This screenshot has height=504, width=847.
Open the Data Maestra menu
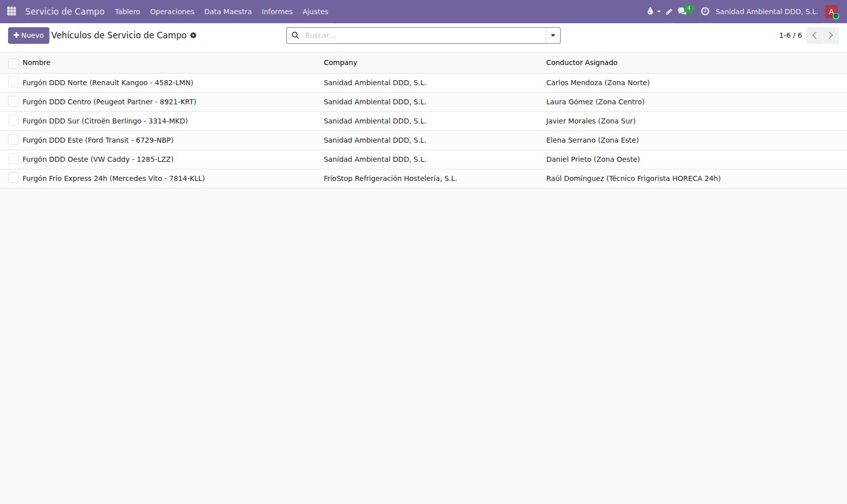(x=228, y=11)
